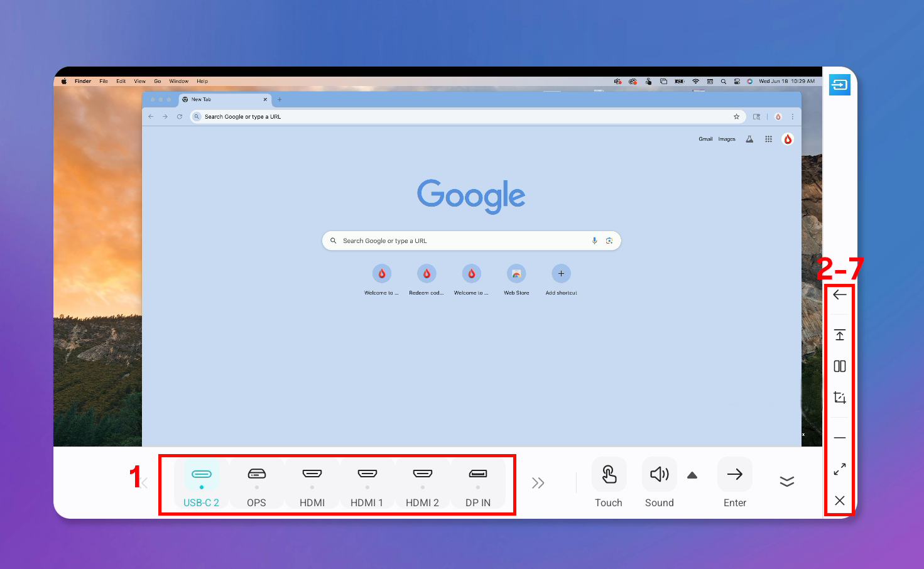Switch to HDMI 2 input

pos(422,483)
